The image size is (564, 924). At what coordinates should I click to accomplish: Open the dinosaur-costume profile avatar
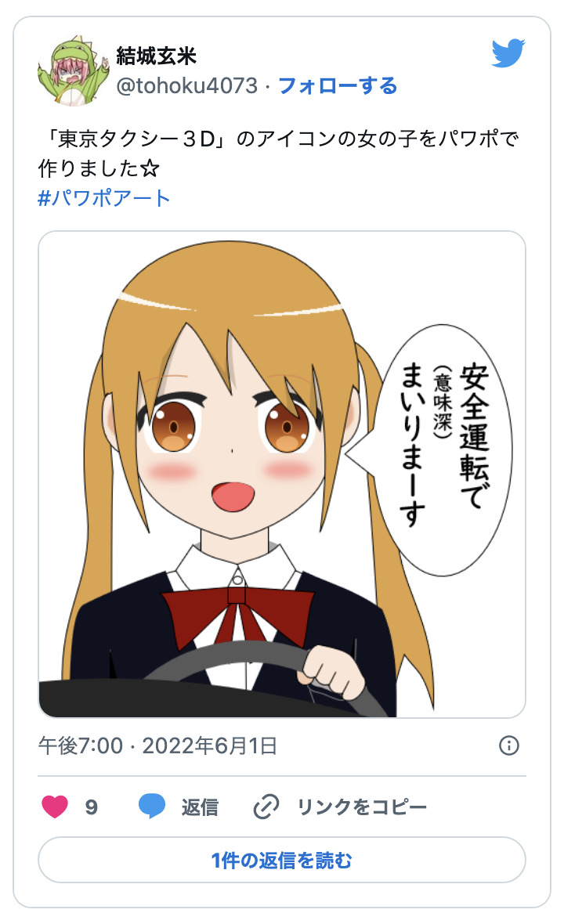point(74,70)
